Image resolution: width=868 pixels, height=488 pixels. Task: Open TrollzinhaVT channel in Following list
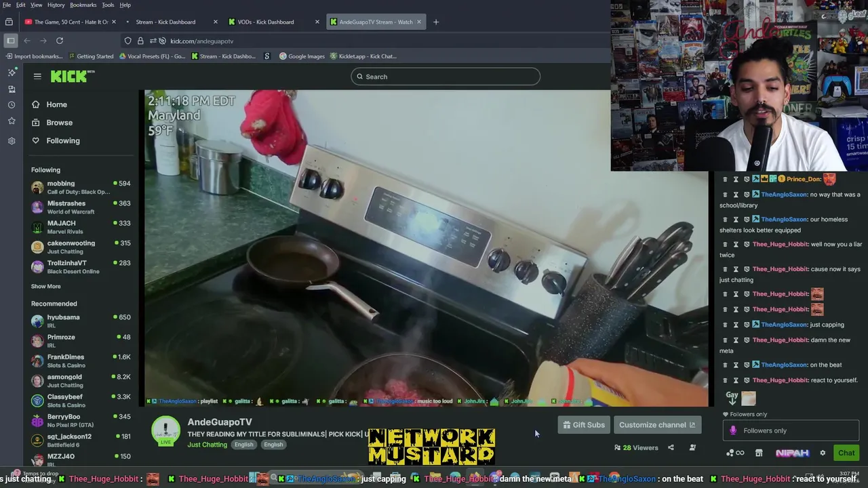[x=81, y=267]
